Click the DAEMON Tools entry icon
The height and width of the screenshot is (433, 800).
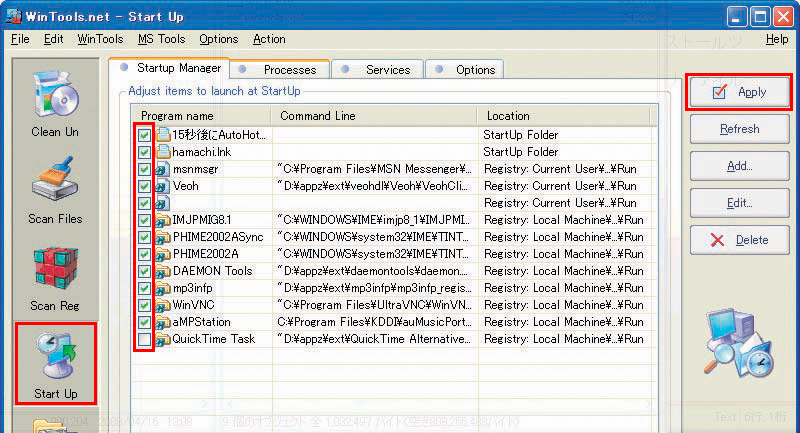(x=163, y=271)
